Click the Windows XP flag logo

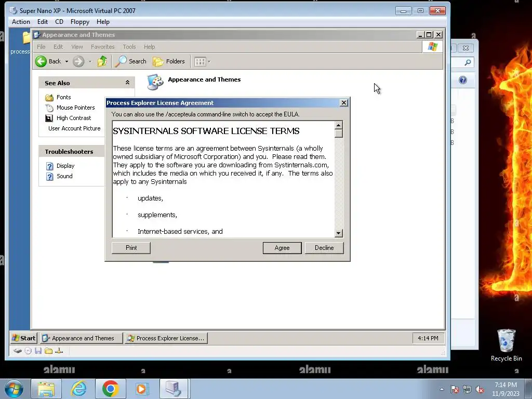[433, 46]
